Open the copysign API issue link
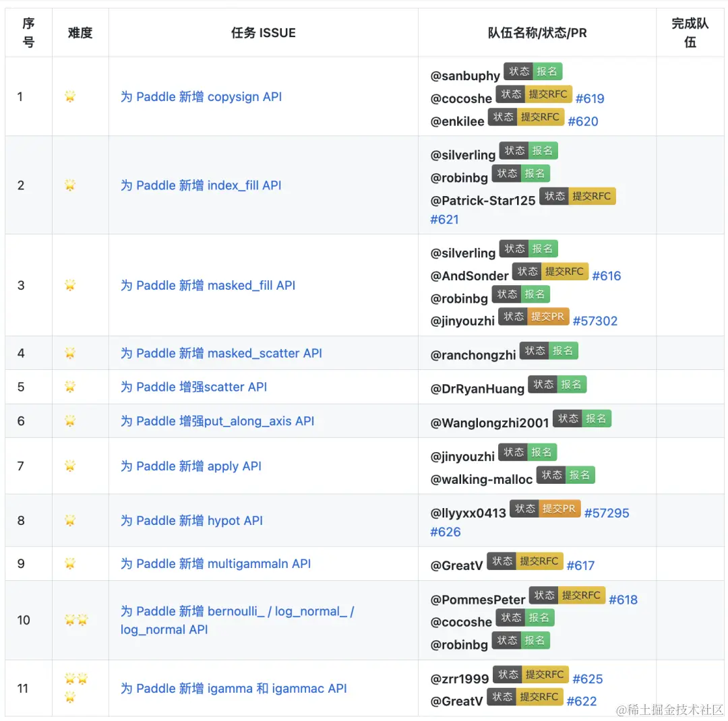 tap(201, 96)
